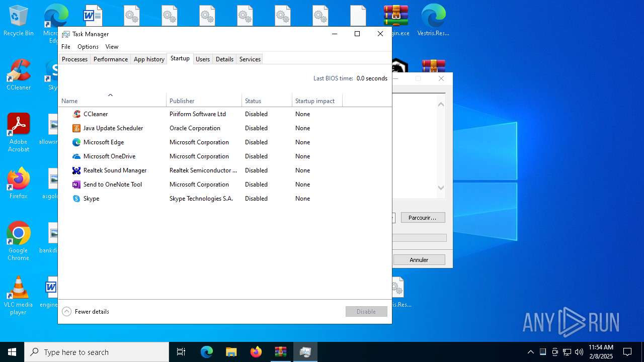
Task: Select Realtek Semiconductor publisher cell
Action: click(x=203, y=170)
